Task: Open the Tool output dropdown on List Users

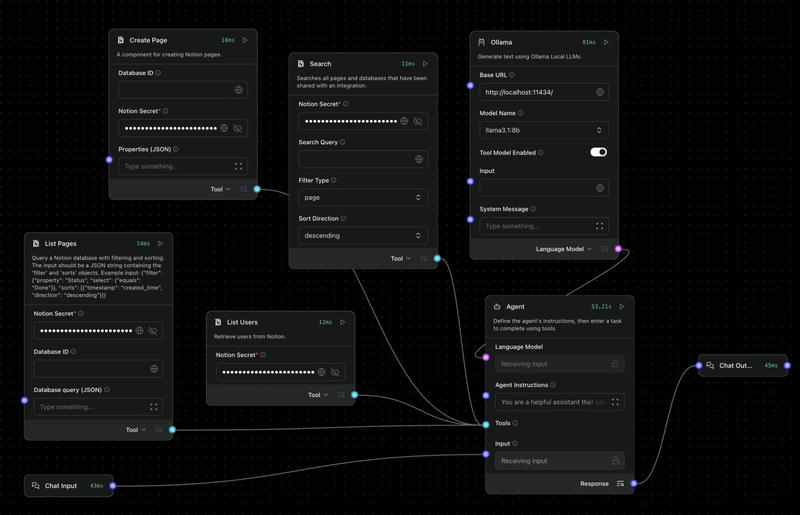Action: tap(318, 395)
